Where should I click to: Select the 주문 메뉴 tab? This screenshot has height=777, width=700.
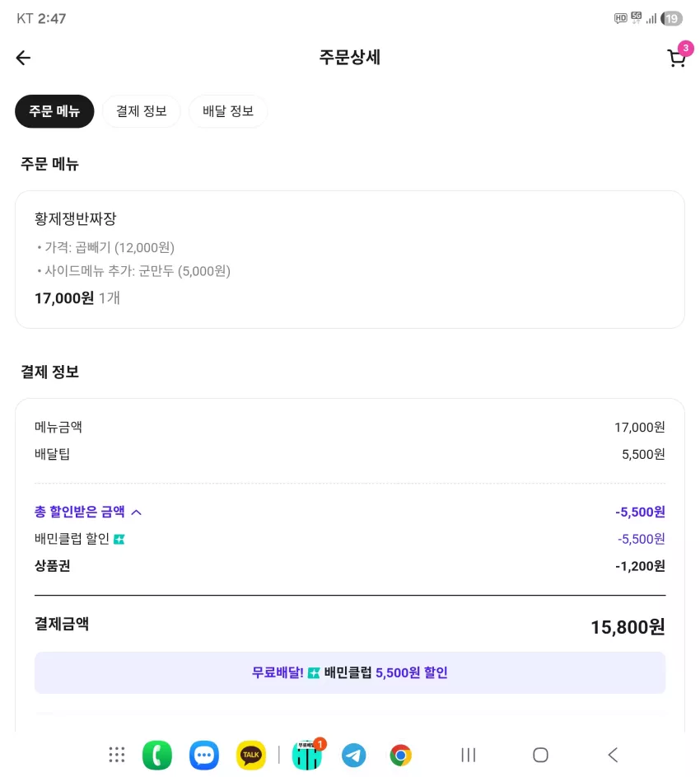pyautogui.click(x=54, y=111)
